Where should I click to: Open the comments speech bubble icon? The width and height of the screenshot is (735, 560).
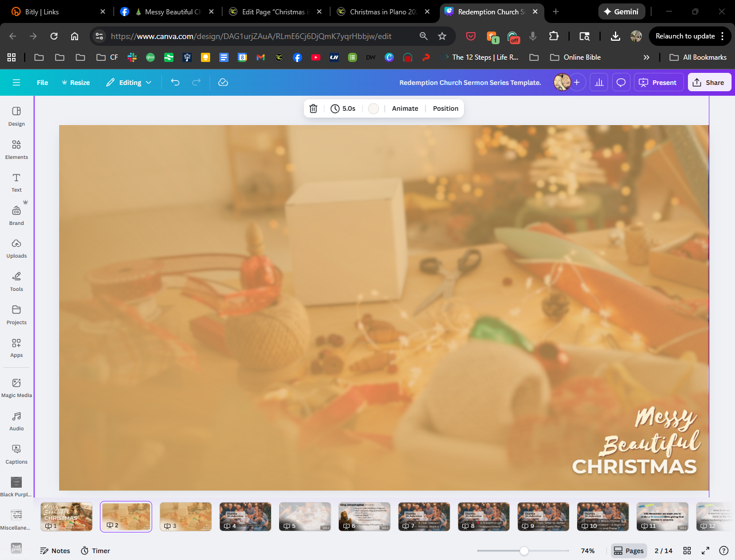coord(621,83)
